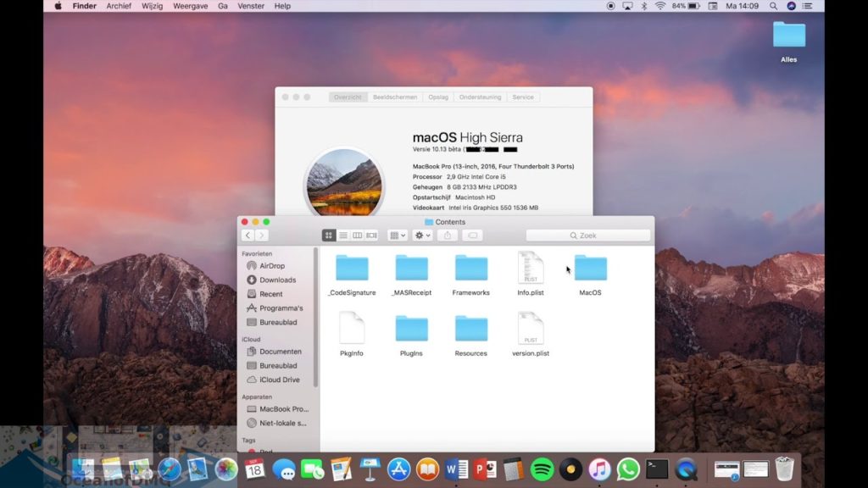868x488 pixels.
Task: Select the MacOS folder
Action: (x=590, y=274)
